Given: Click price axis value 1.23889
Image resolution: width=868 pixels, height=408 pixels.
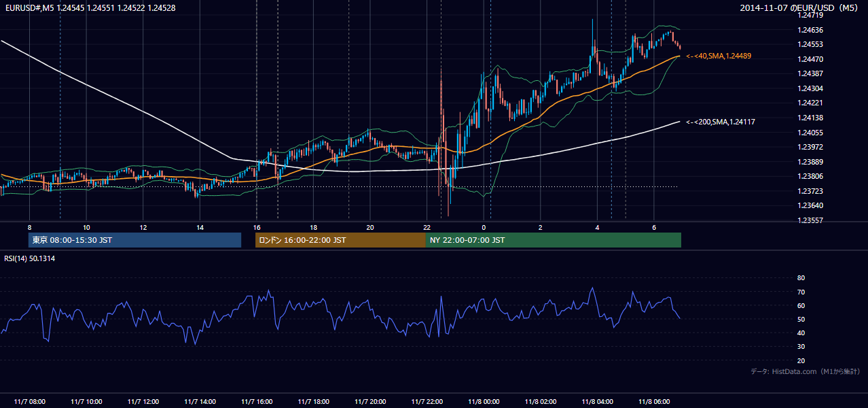Looking at the screenshot, I should coord(810,162).
